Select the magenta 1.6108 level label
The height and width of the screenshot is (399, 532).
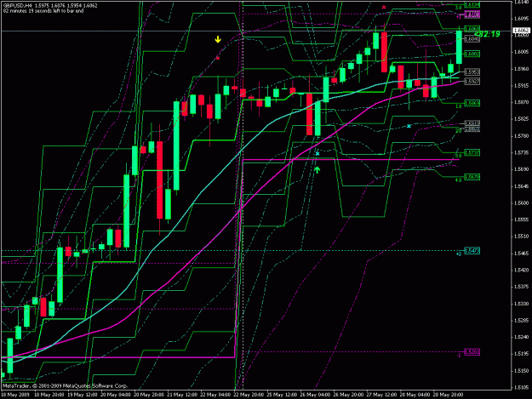472,14
